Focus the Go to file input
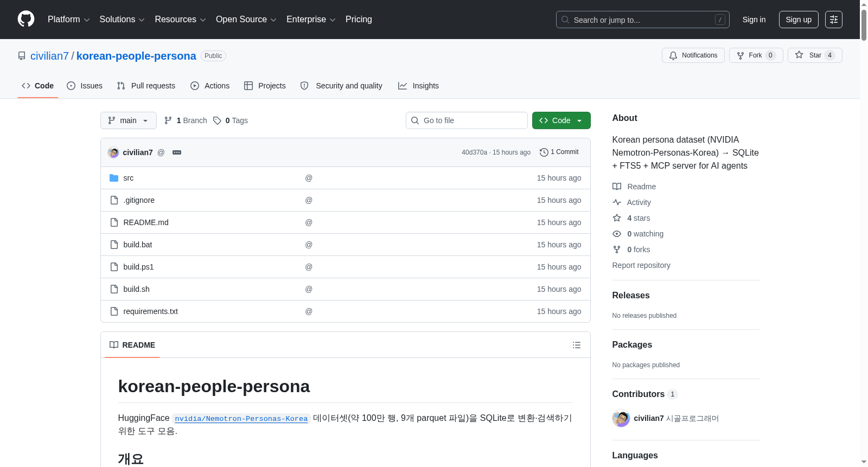Image resolution: width=868 pixels, height=467 pixels. click(x=467, y=120)
